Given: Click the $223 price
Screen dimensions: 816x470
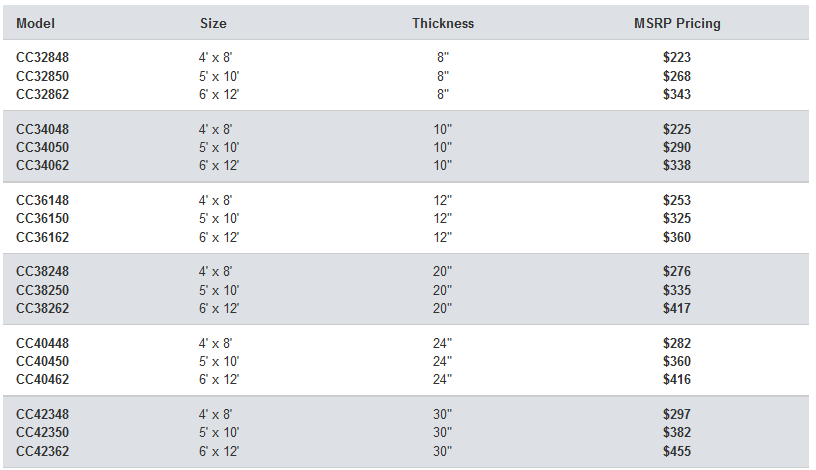Looking at the screenshot, I should tap(677, 58).
